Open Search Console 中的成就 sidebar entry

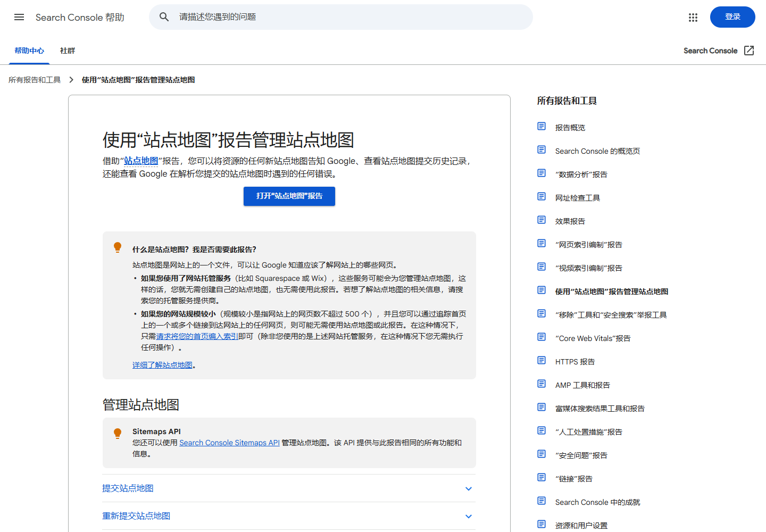[597, 502]
